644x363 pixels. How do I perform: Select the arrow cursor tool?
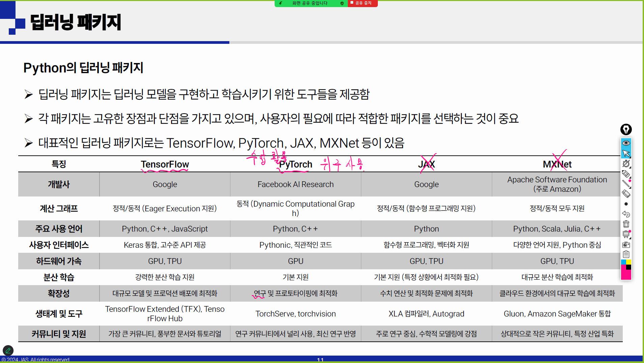(x=626, y=153)
